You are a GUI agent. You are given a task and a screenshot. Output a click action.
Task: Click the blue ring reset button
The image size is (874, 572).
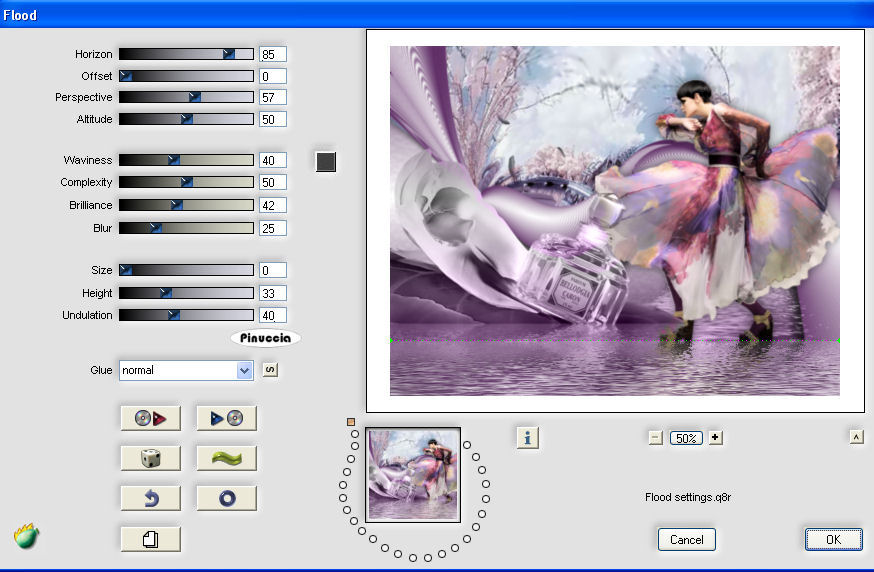(226, 498)
